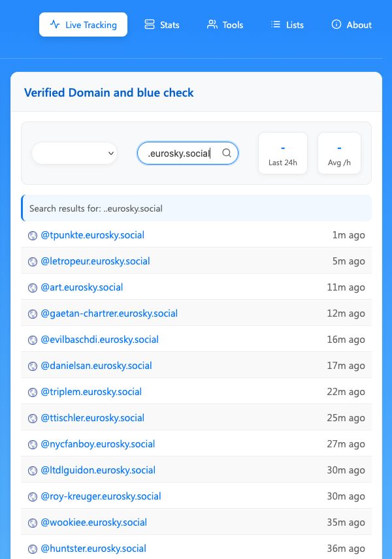The height and width of the screenshot is (559, 392).
Task: Open @evilbaschdi.eurosky.social handle link
Action: 99,340
